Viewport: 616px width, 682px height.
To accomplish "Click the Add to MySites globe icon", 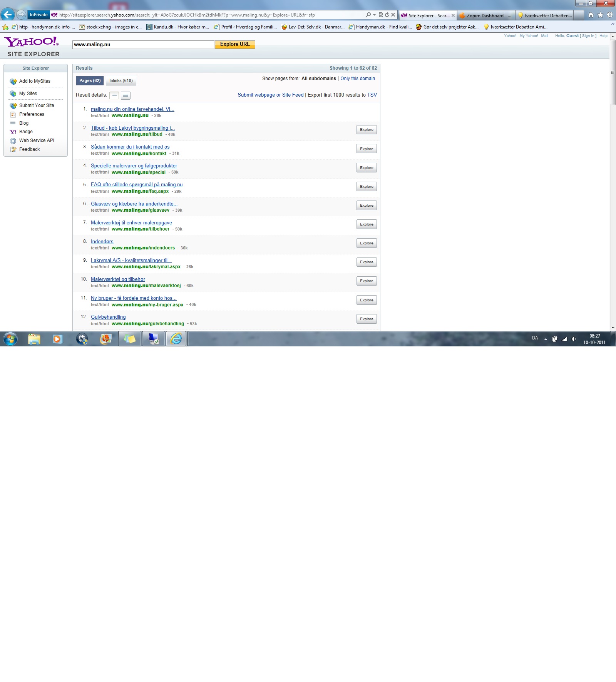I will 13,81.
